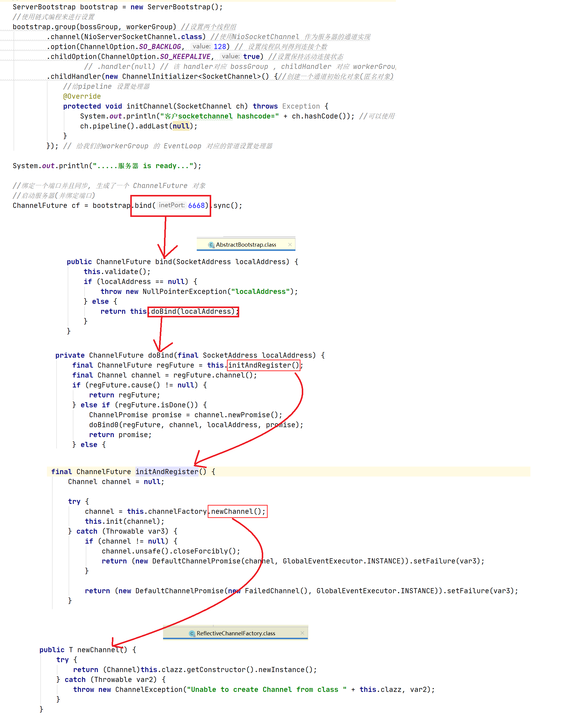The width and height of the screenshot is (562, 728).
Task: Click the class icon on AbstractBootstrap.class tab
Action: [211, 245]
